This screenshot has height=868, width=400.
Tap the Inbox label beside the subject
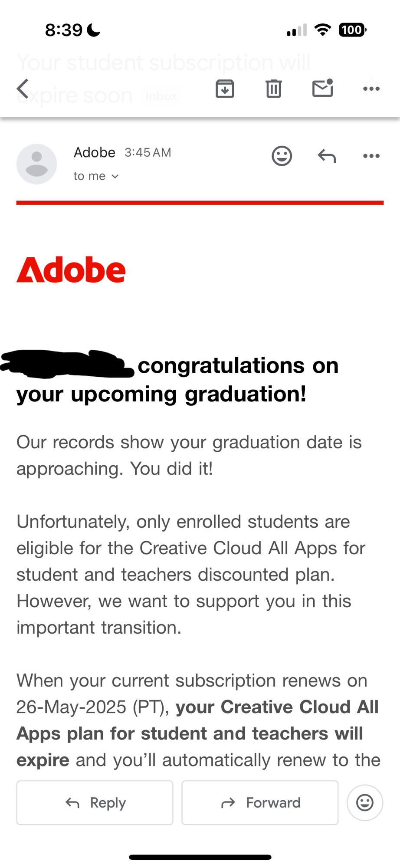161,96
